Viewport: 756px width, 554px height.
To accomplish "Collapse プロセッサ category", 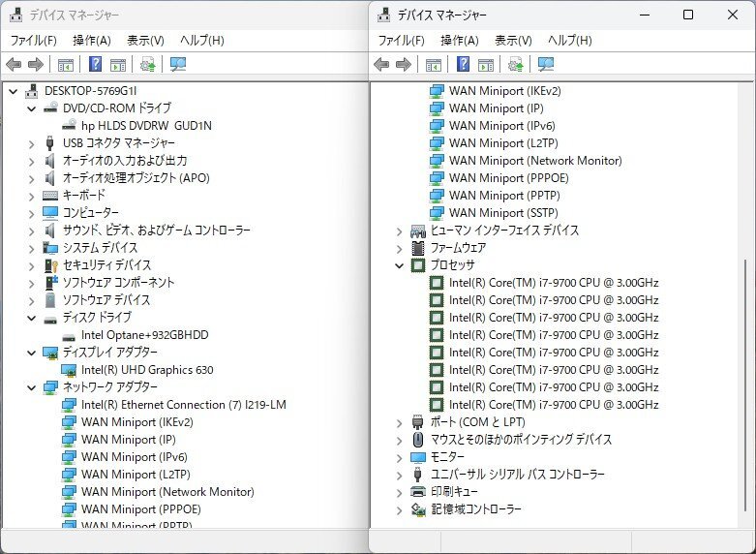I will click(x=399, y=265).
